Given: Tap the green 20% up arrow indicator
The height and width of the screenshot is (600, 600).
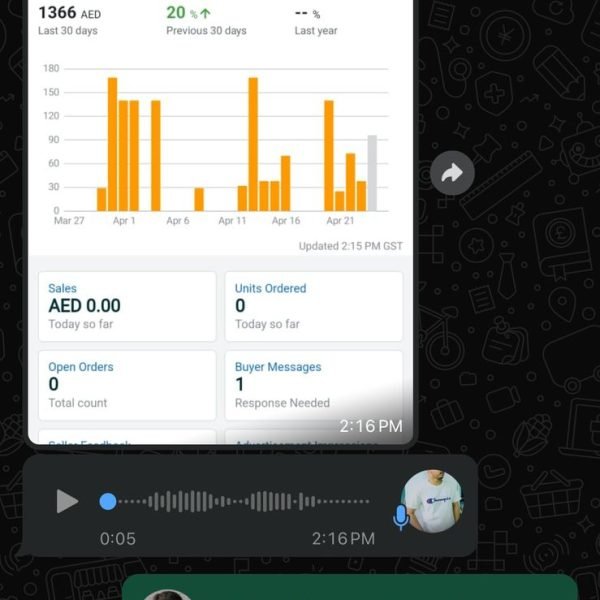Looking at the screenshot, I should click(189, 13).
